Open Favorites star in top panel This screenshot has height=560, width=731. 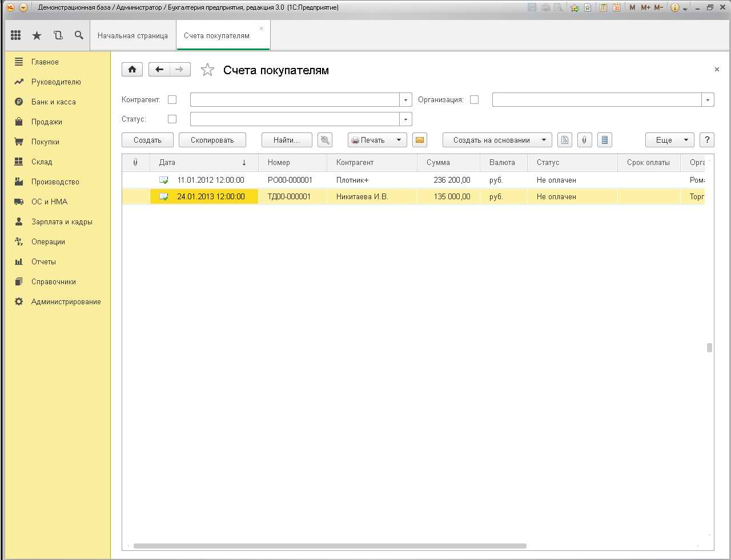(37, 35)
